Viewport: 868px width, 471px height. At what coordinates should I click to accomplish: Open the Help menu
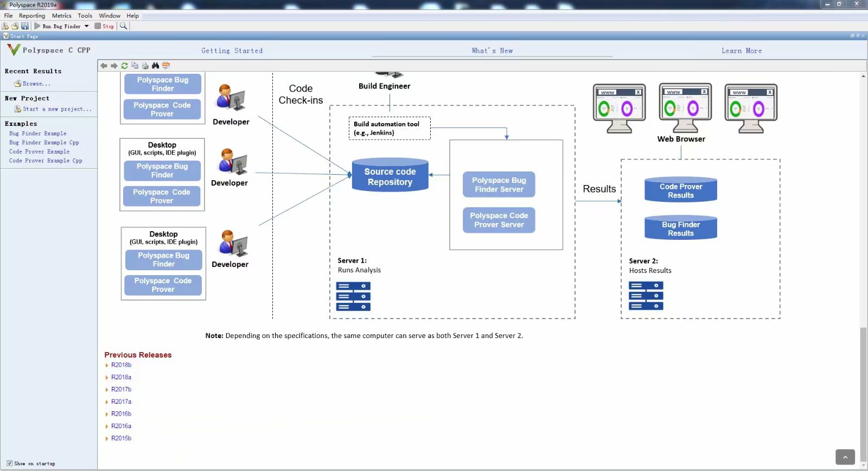pyautogui.click(x=132, y=16)
